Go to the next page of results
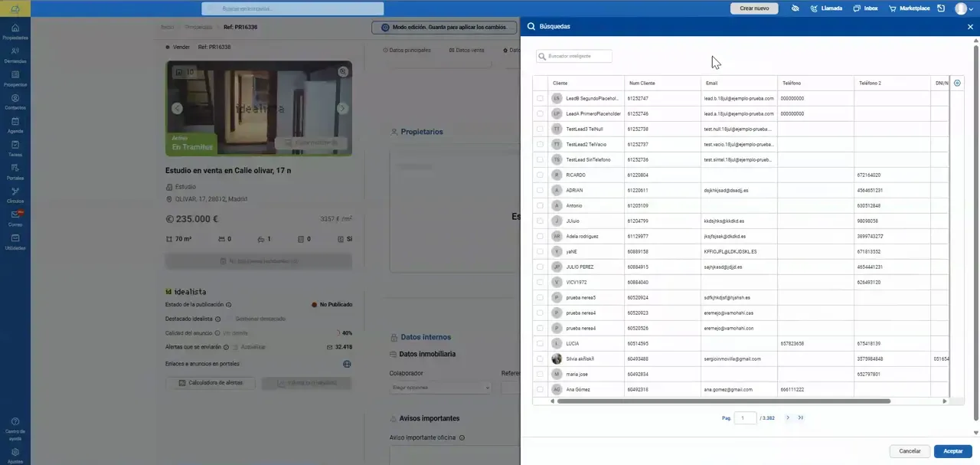Screen dimensions: 980x465 (788, 418)
